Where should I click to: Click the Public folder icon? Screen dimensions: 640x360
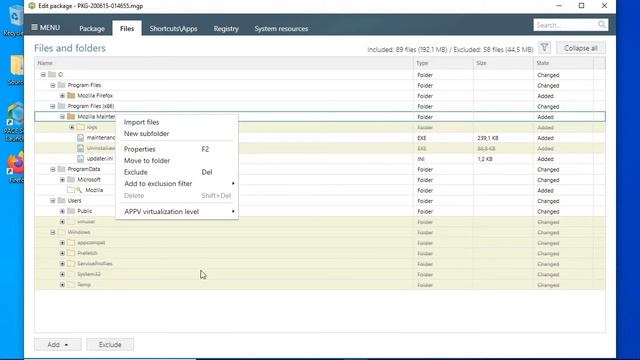click(x=71, y=211)
